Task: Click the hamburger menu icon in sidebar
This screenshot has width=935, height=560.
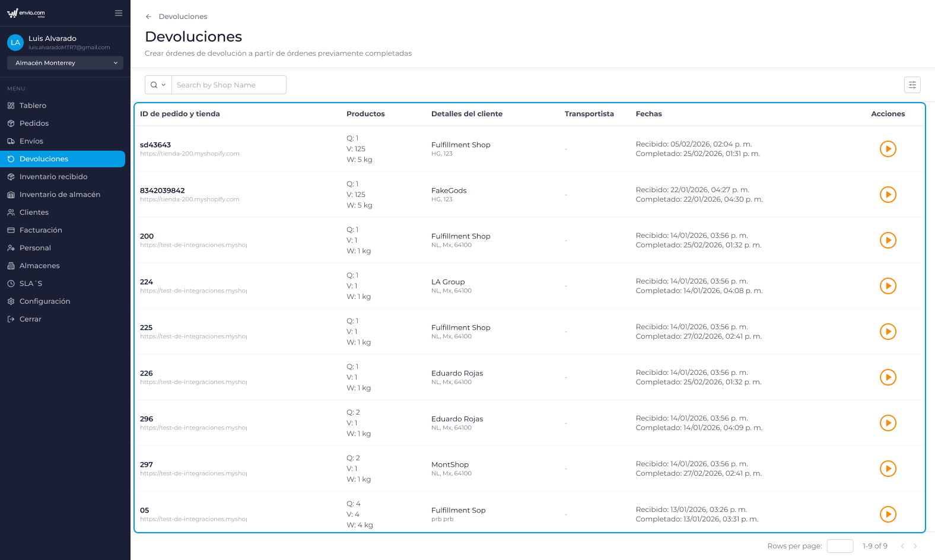Action: point(119,13)
